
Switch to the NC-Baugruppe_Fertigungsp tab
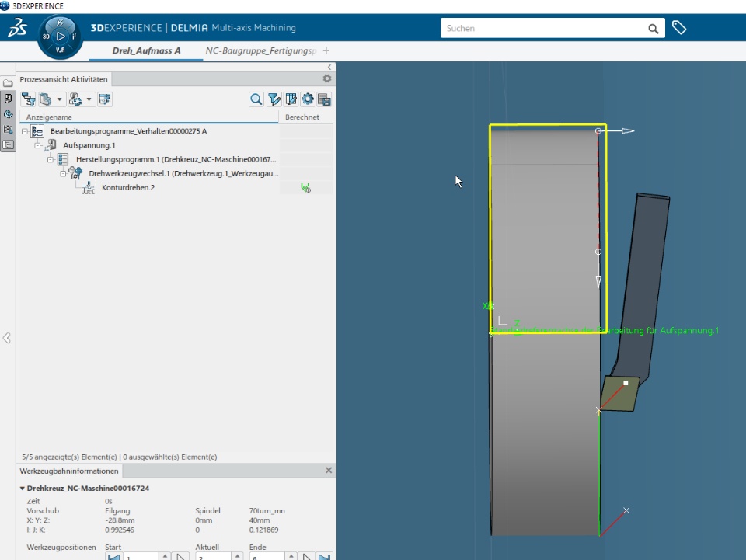tap(261, 50)
